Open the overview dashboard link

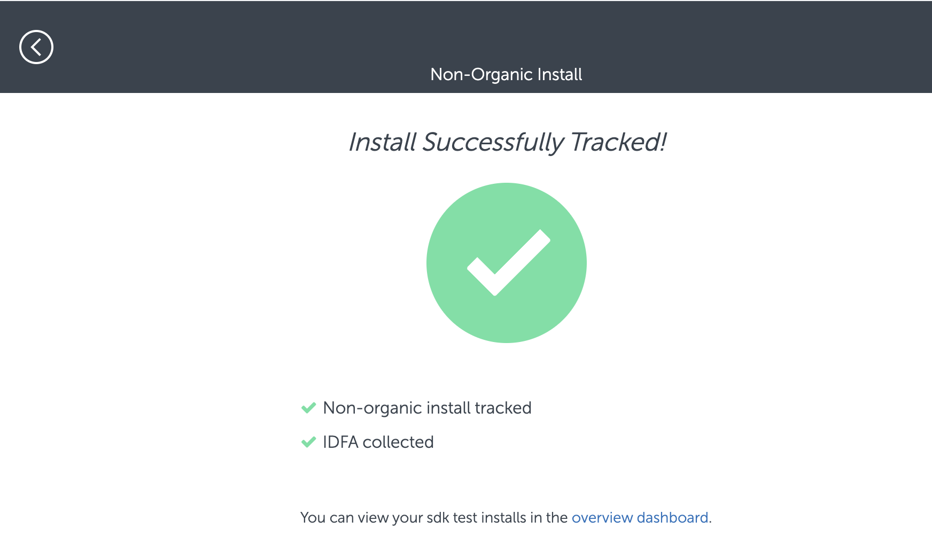[640, 518]
